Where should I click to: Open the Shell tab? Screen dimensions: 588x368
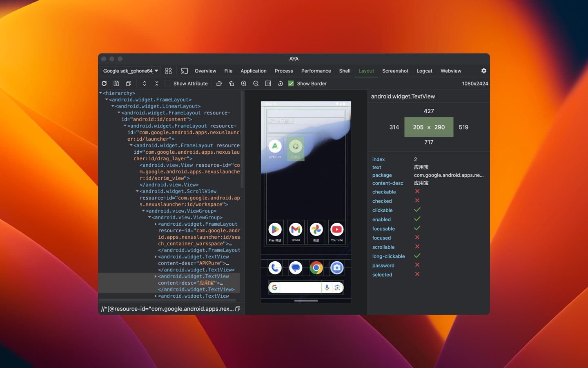(x=345, y=71)
